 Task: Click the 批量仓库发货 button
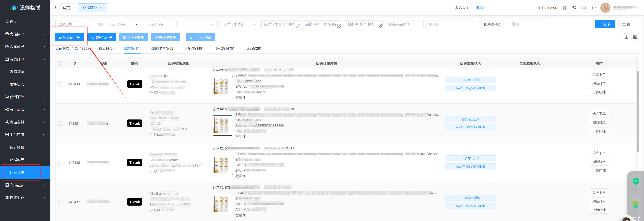(134, 37)
